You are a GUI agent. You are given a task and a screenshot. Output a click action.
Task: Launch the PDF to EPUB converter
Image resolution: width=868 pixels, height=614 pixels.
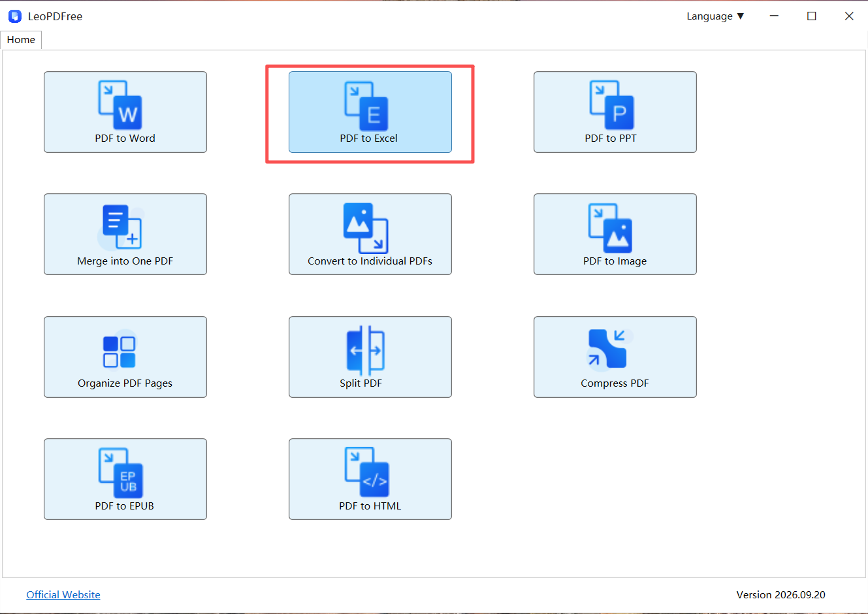coord(125,479)
